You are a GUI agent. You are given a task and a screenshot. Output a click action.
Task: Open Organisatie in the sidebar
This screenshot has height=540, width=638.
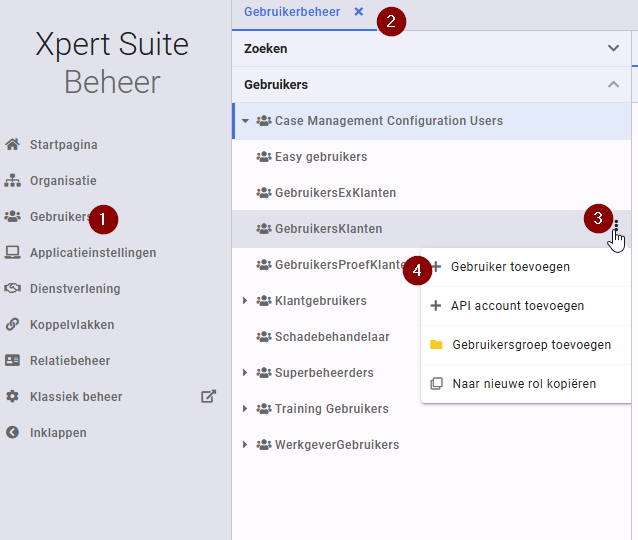tap(63, 180)
